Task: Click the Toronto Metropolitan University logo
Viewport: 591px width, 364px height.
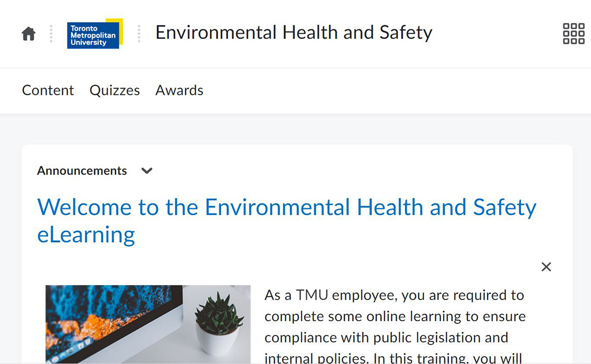Action: 94,33
